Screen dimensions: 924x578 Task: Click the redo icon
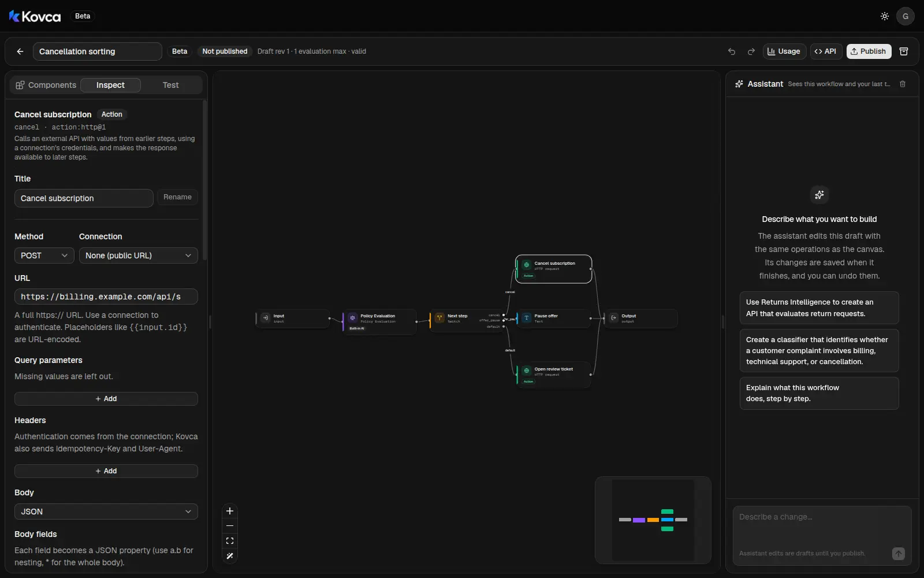(x=751, y=51)
